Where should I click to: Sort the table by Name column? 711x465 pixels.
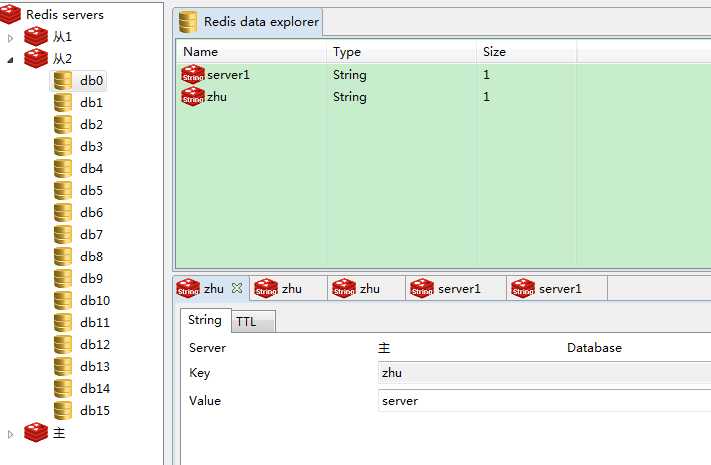pyautogui.click(x=251, y=52)
